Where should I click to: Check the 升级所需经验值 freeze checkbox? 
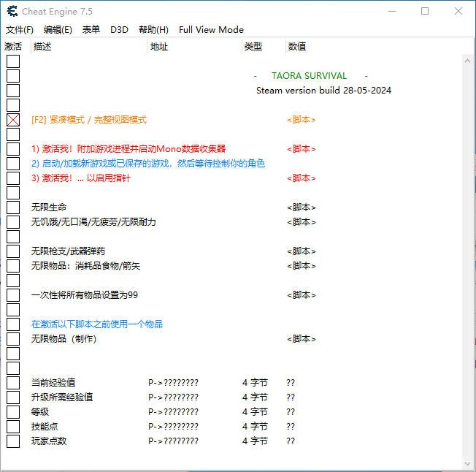tap(13, 397)
